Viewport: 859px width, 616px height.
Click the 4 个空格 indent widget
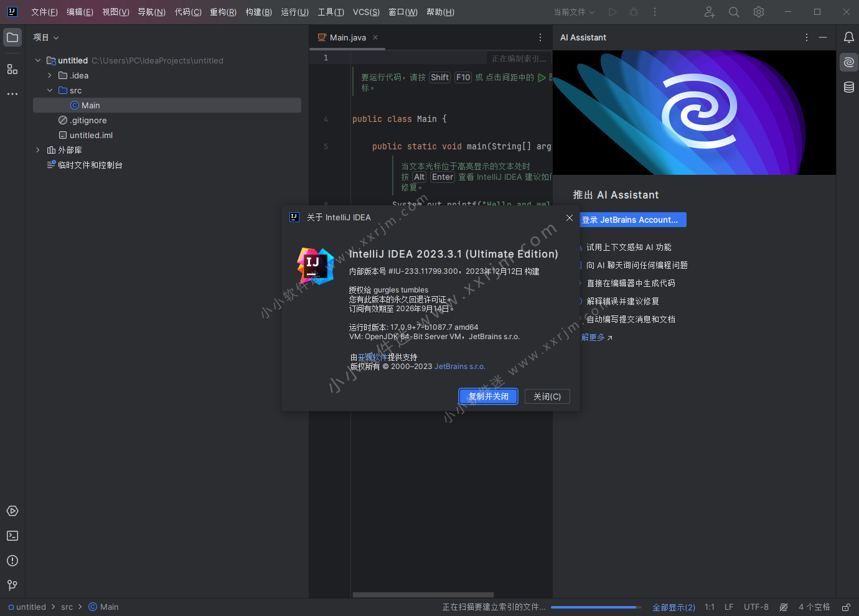[814, 607]
